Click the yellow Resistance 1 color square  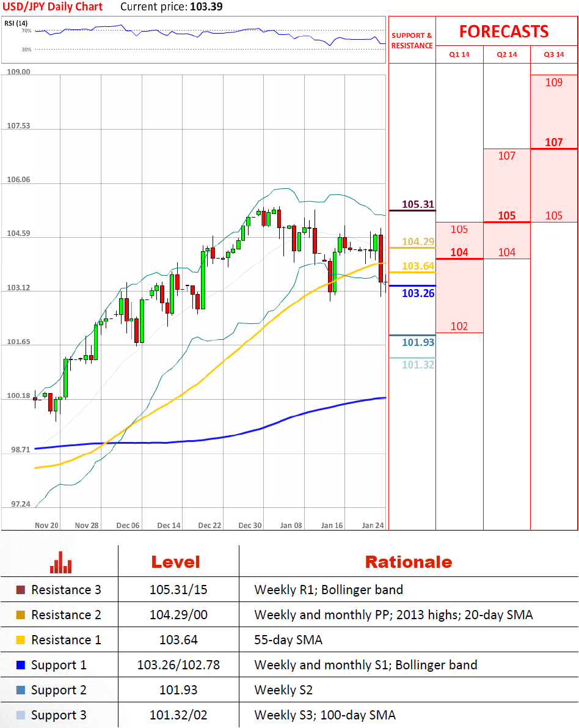(x=21, y=641)
